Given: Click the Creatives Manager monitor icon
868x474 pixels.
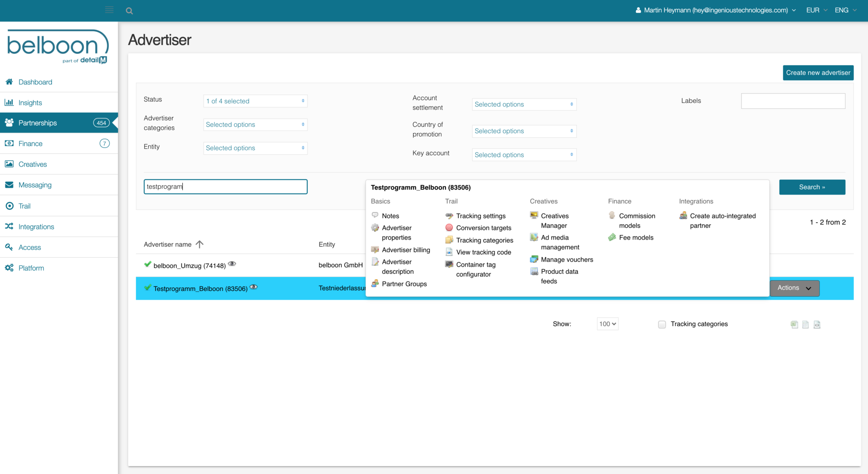Looking at the screenshot, I should click(x=534, y=215).
